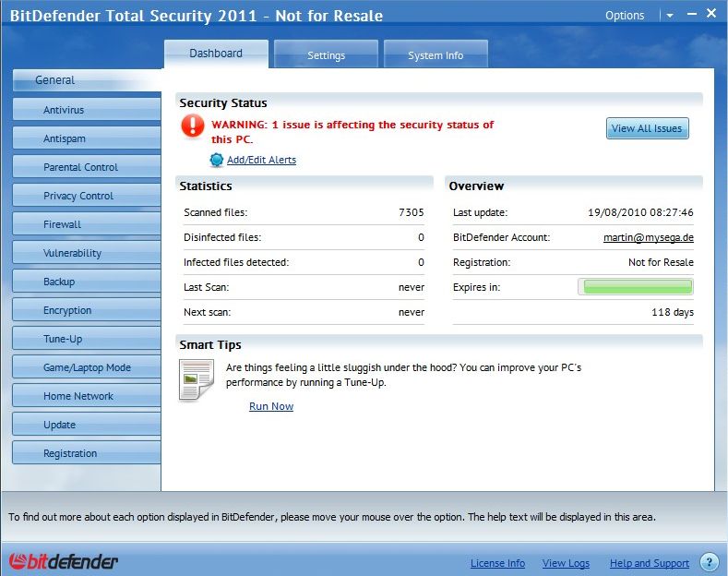Switch to the Settings tab
Viewport: 728px width, 576px height.
click(x=326, y=54)
